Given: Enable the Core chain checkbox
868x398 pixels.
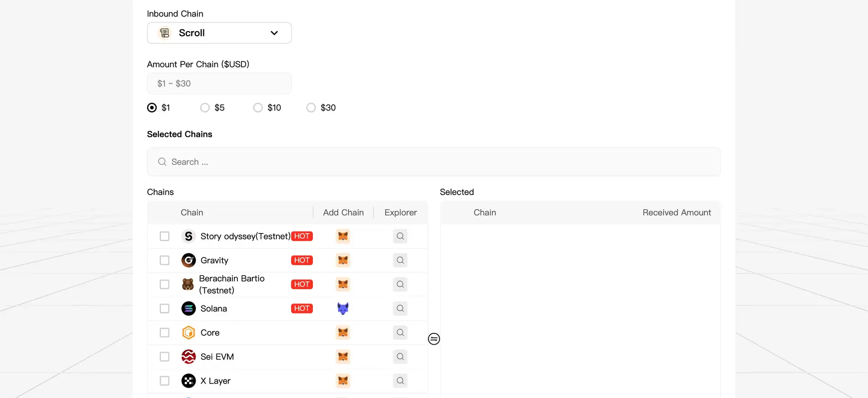Looking at the screenshot, I should pos(165,332).
